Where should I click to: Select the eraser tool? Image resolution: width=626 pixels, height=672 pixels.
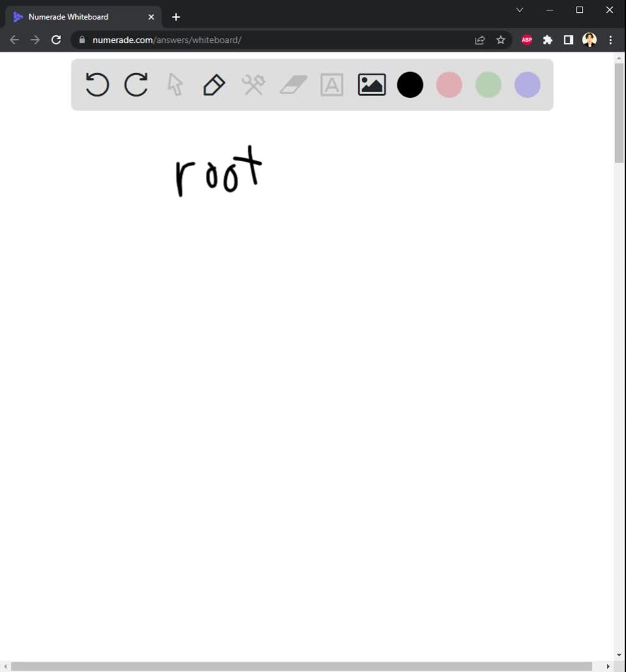pyautogui.click(x=293, y=84)
